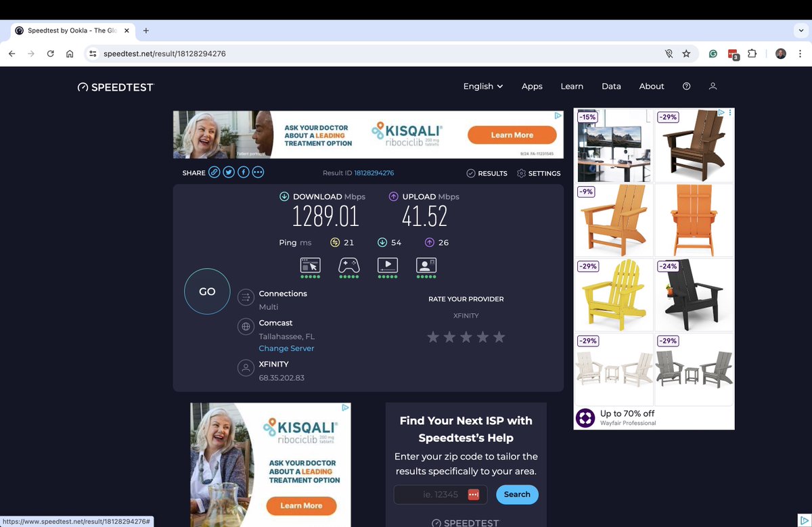
Task: Select the gaming controller performance icon
Action: coord(348,266)
